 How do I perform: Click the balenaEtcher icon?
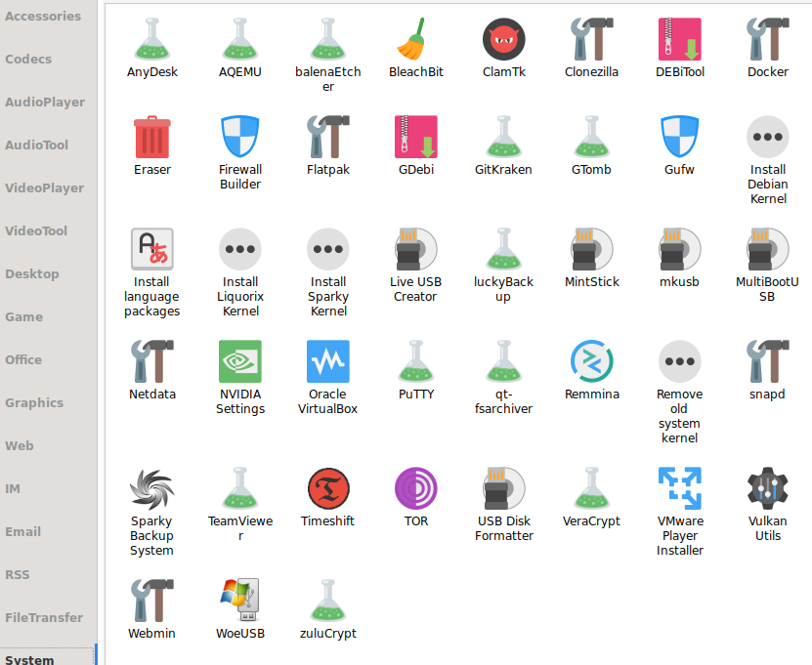pyautogui.click(x=328, y=39)
